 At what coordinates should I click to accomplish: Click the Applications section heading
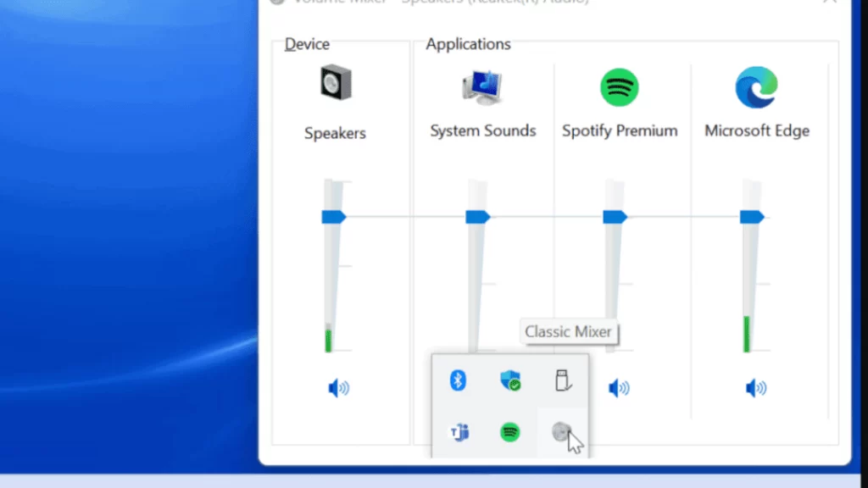point(468,44)
